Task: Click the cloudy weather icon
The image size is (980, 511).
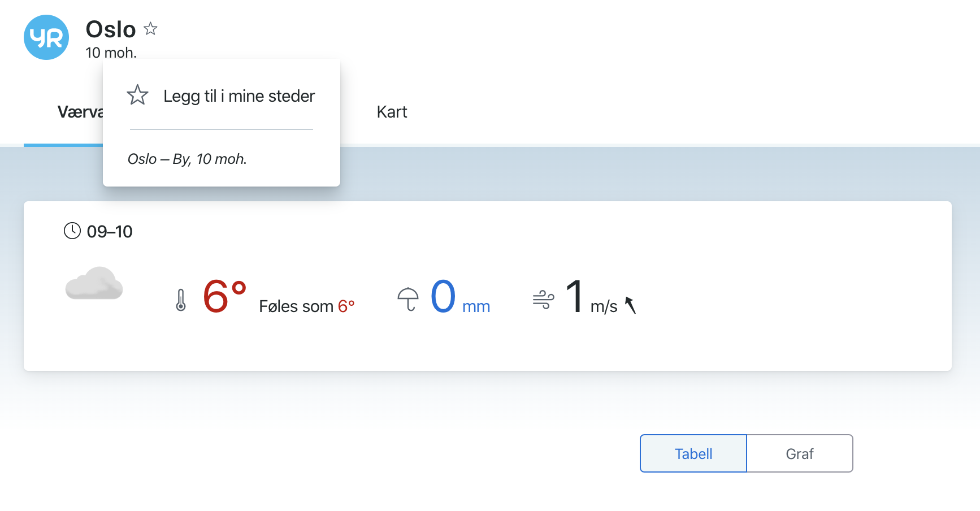Action: (x=94, y=283)
